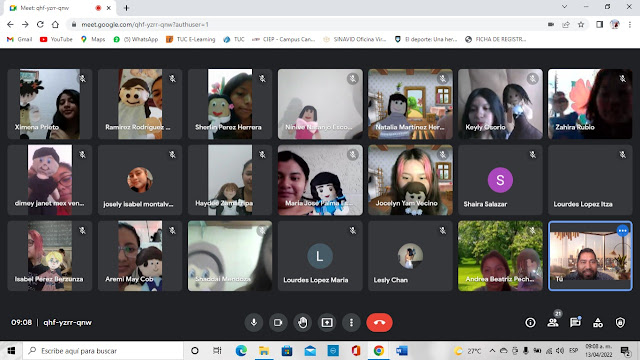Click the red leave call button
This screenshot has height=360, width=640.
pos(379,322)
